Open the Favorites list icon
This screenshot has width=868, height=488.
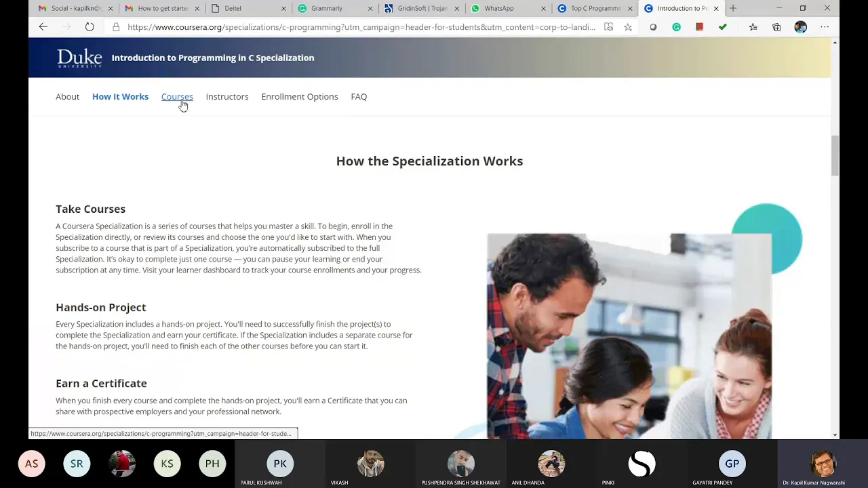point(753,27)
